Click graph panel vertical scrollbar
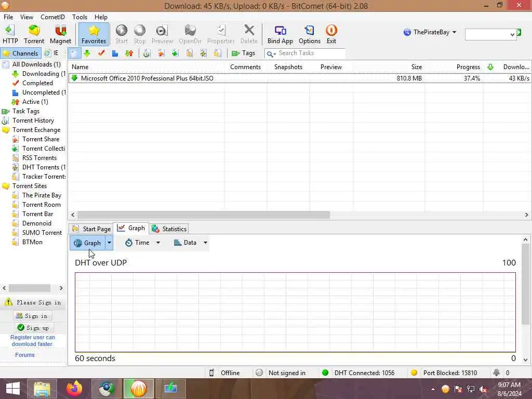Viewport: 532px width, 399px height. [x=525, y=284]
